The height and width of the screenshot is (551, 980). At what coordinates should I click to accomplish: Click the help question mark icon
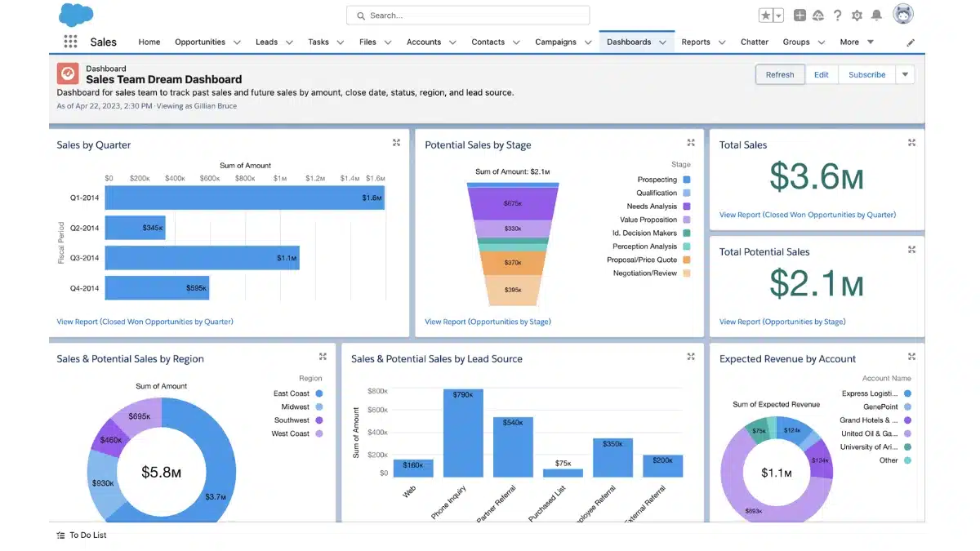coord(837,16)
